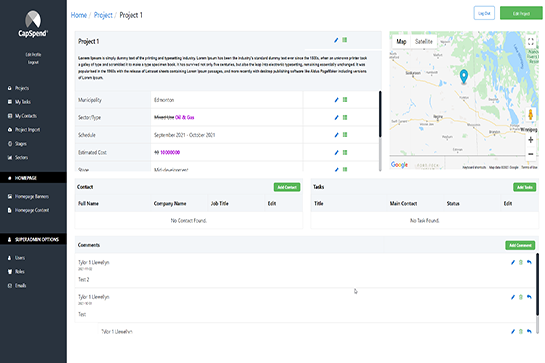The image size is (545, 363).
Task: Open Roles under Superadmin Options
Action: 19,272
